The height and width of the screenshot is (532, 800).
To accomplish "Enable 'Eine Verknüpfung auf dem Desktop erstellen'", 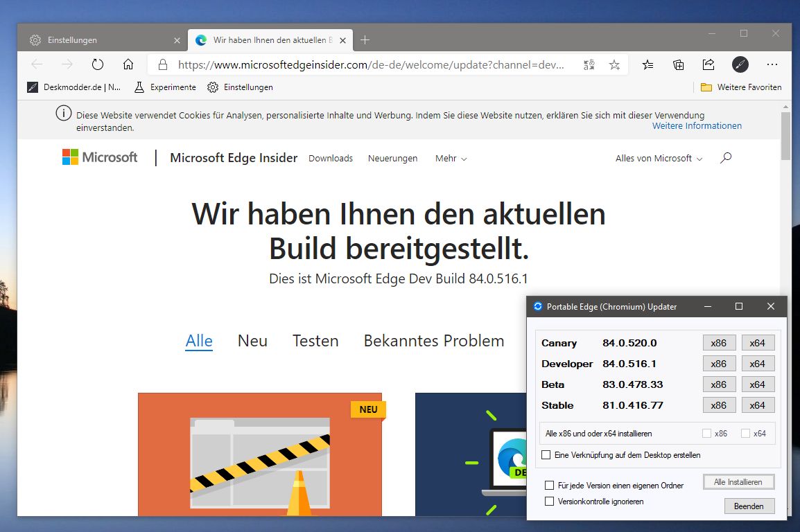I will (x=546, y=454).
